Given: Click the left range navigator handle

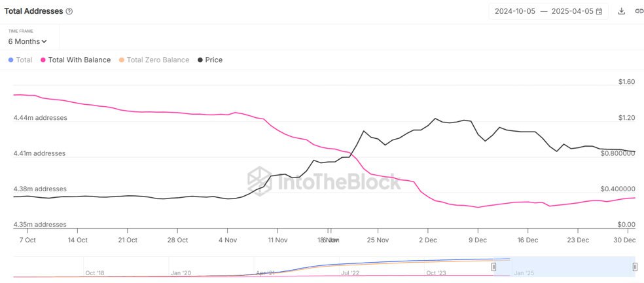Looking at the screenshot, I should (x=494, y=267).
